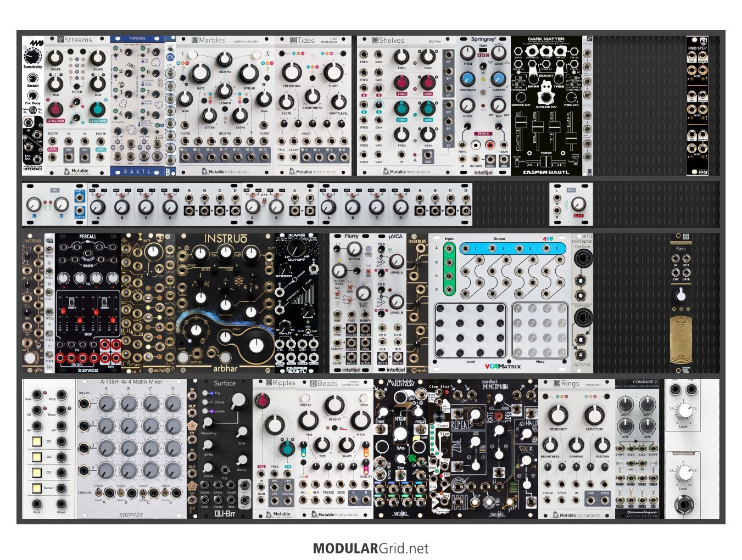742x560 pixels.
Task: Toggle output A unipolar/bipolar switch on A-138m
Action: click(x=99, y=493)
